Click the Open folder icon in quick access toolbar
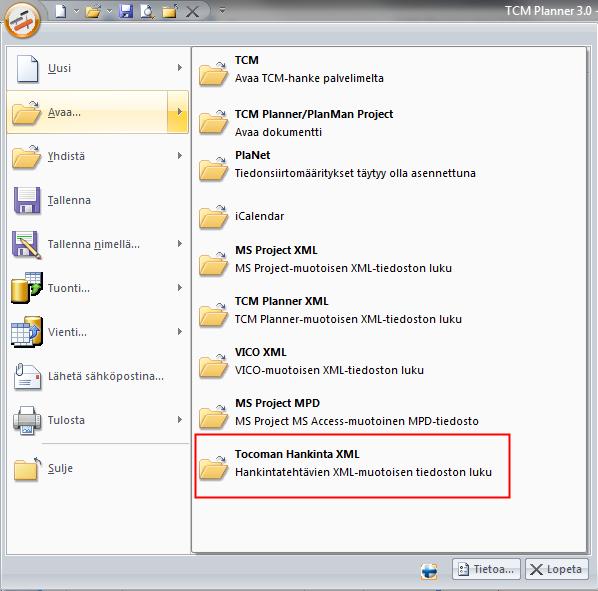Viewport: 598px width, 591px height. (x=93, y=12)
